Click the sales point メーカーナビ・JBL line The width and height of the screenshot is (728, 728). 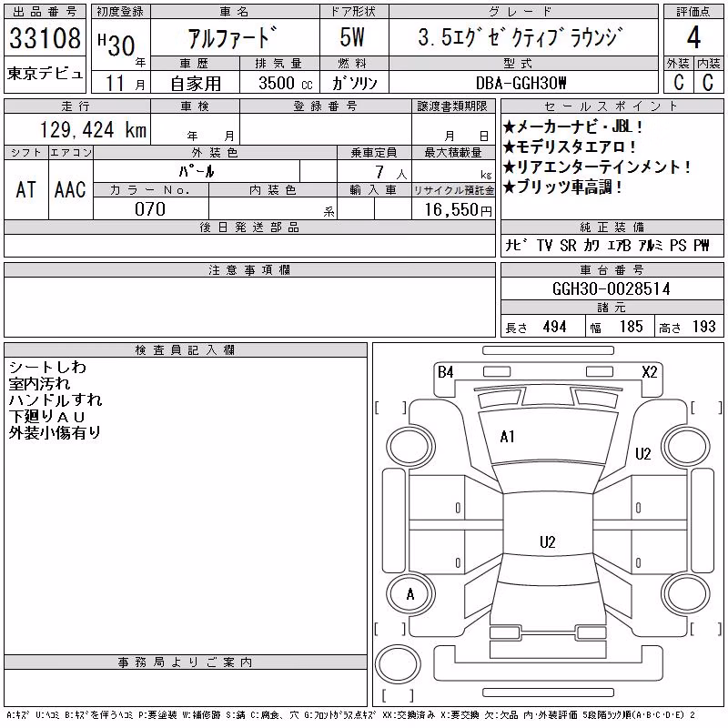(x=573, y=126)
